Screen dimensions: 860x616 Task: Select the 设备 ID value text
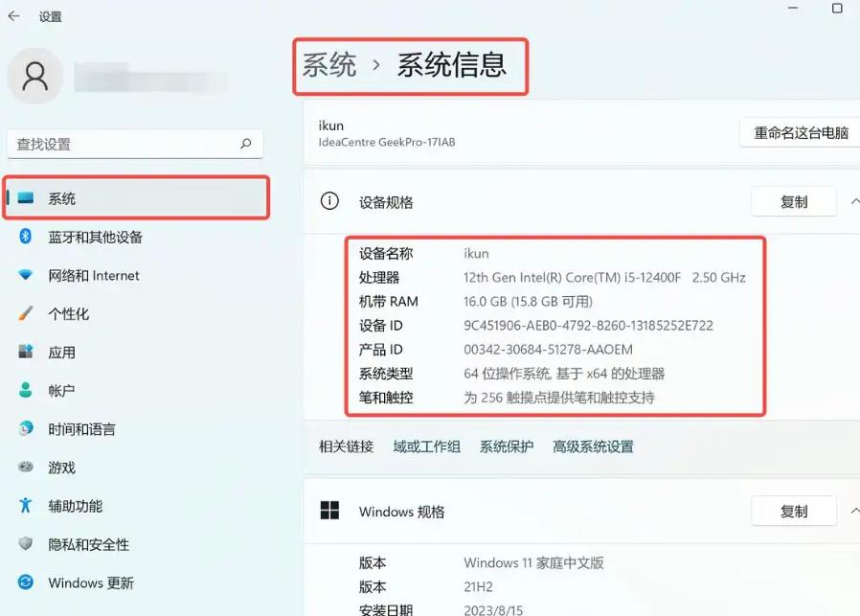(x=589, y=326)
